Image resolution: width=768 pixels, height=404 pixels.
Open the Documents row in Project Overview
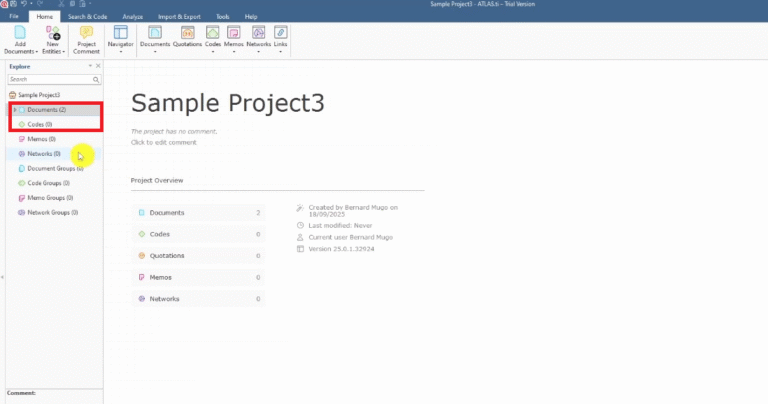[x=198, y=213]
